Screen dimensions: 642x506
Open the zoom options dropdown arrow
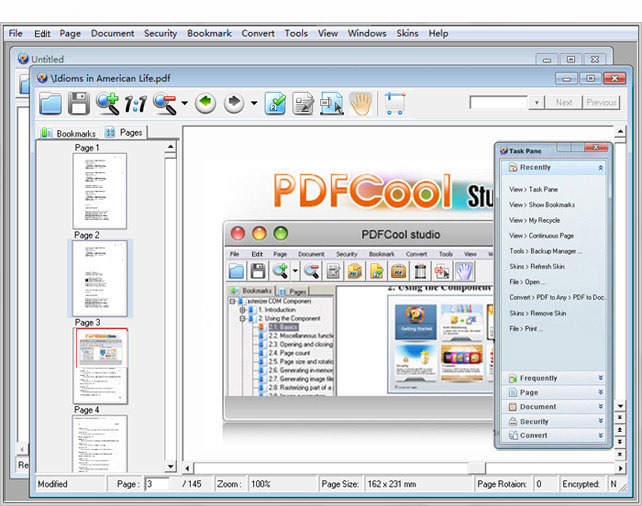point(185,103)
